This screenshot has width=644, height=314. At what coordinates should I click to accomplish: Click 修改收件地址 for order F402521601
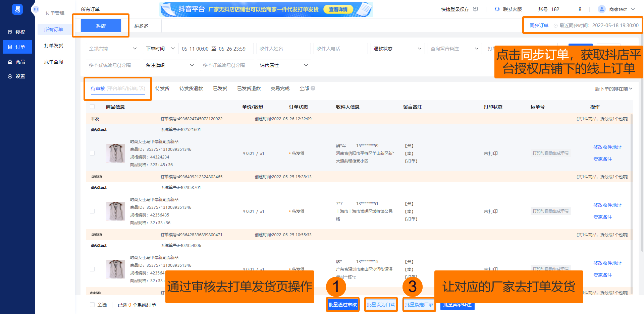pyautogui.click(x=607, y=147)
